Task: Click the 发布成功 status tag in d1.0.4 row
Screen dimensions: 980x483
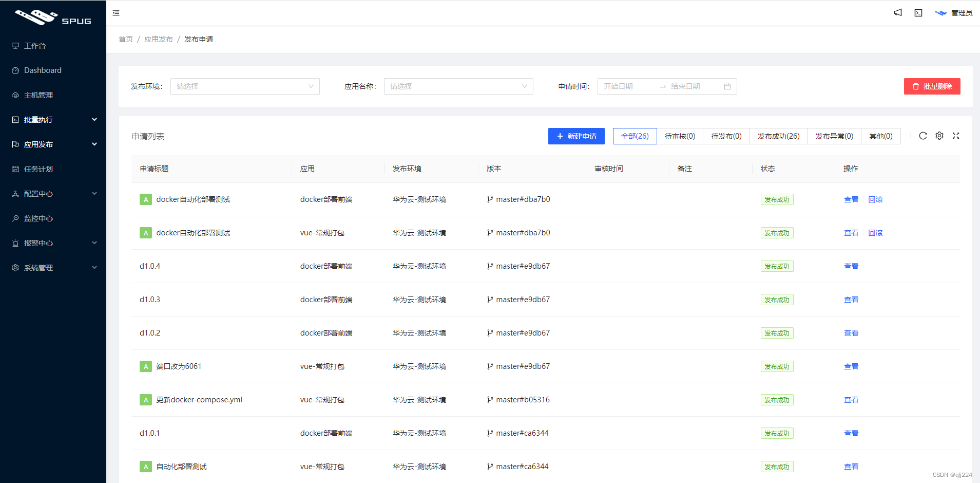Action: (777, 266)
